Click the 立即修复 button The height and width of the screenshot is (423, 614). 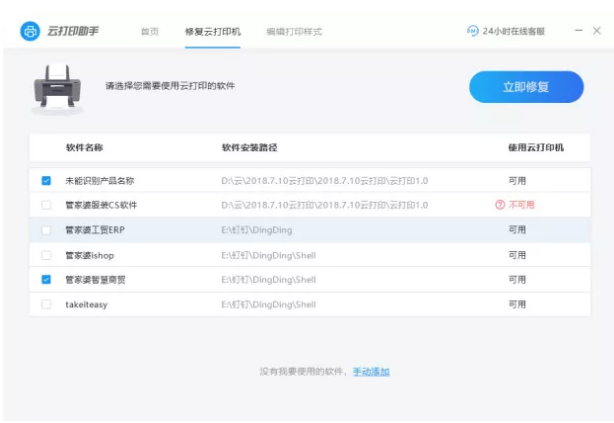click(526, 87)
